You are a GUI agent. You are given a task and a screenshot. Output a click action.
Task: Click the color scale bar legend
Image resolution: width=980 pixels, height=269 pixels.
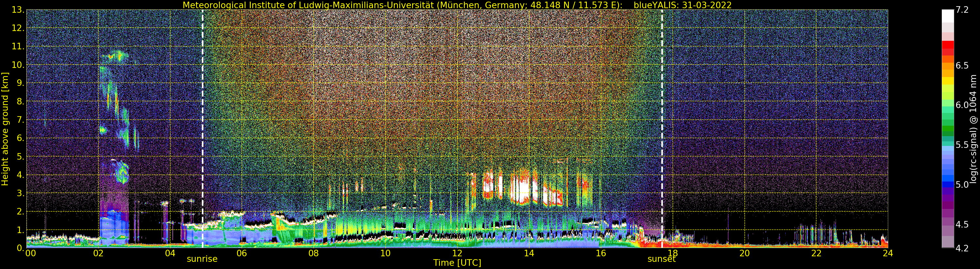[948, 129]
